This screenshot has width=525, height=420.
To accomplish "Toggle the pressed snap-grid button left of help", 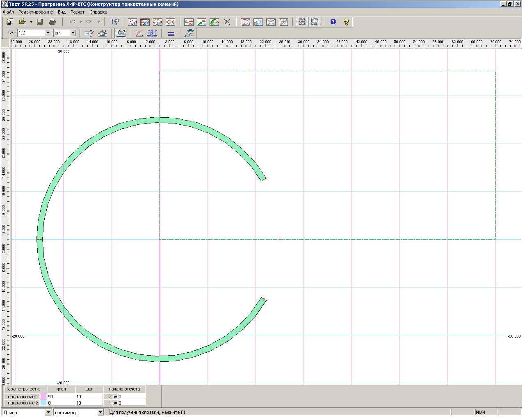I will click(x=315, y=22).
